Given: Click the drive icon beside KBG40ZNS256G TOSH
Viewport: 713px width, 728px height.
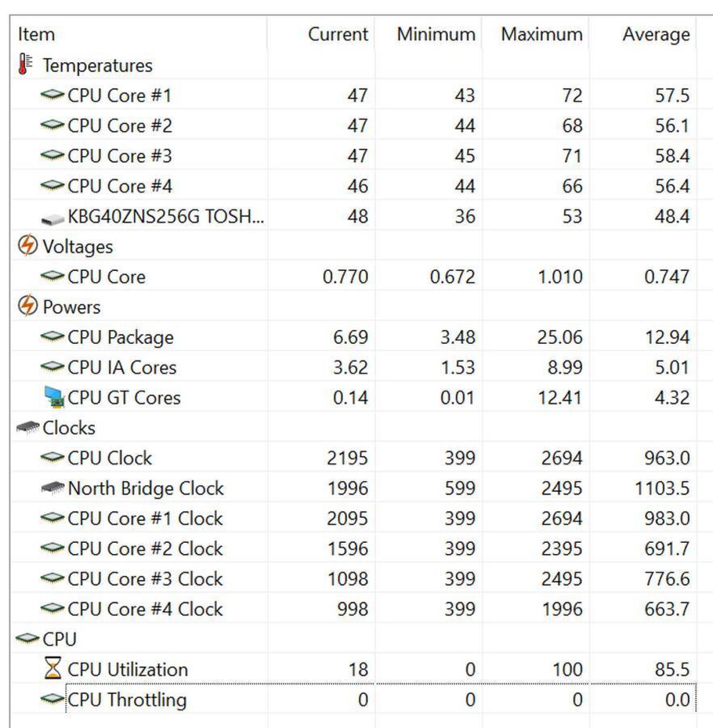Looking at the screenshot, I should pyautogui.click(x=53, y=219).
